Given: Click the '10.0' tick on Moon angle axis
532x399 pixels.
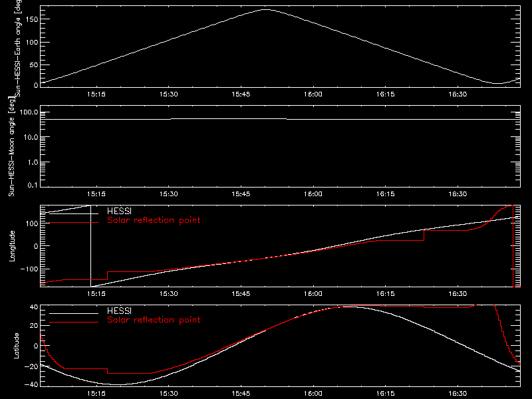Looking at the screenshot, I should [x=31, y=137].
